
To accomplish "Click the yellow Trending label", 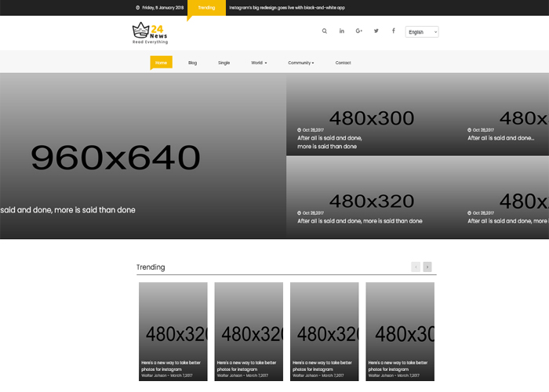I will [206, 8].
